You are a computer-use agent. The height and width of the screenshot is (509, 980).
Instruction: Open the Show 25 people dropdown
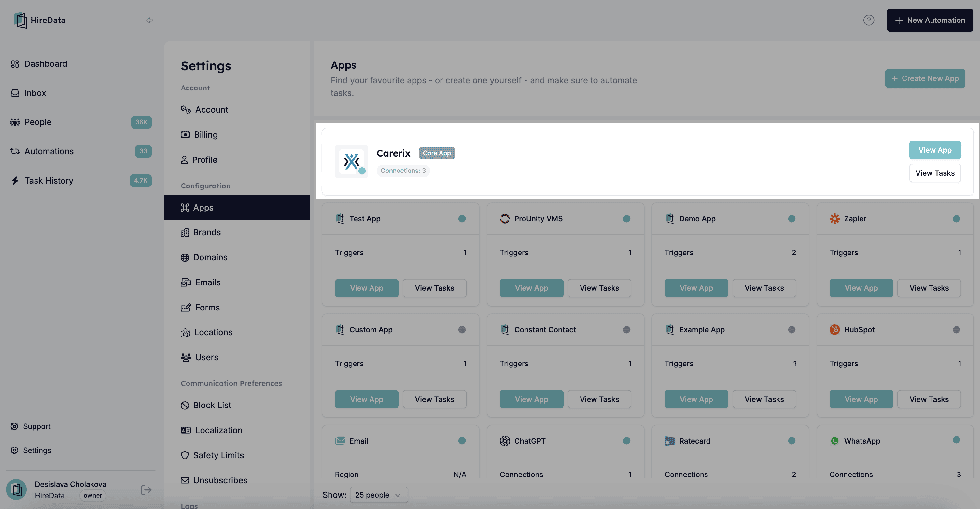click(379, 495)
